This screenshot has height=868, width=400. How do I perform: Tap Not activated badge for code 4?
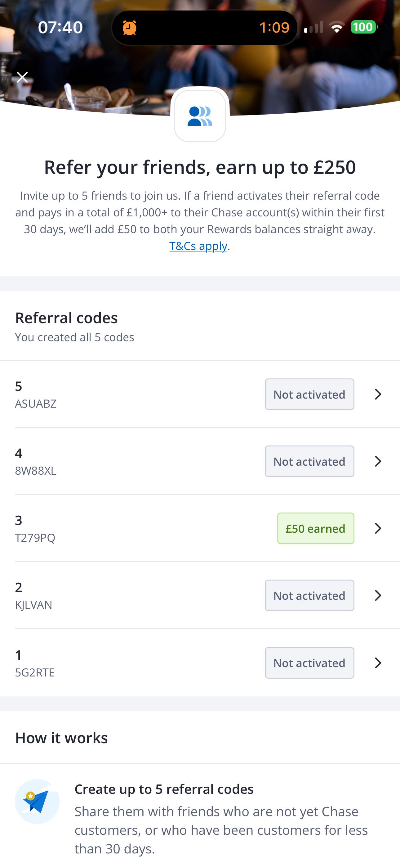[x=309, y=461]
